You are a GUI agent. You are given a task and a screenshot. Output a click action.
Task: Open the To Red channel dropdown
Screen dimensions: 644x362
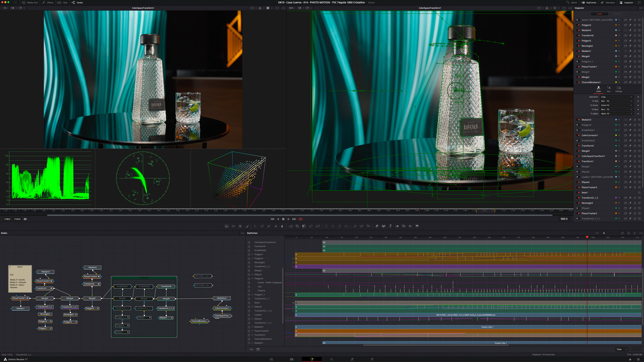click(616, 101)
